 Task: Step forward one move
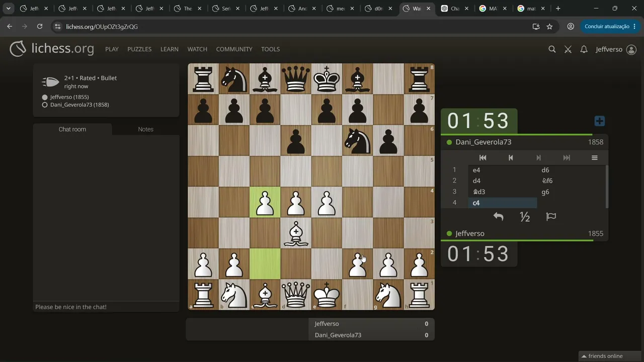click(538, 157)
